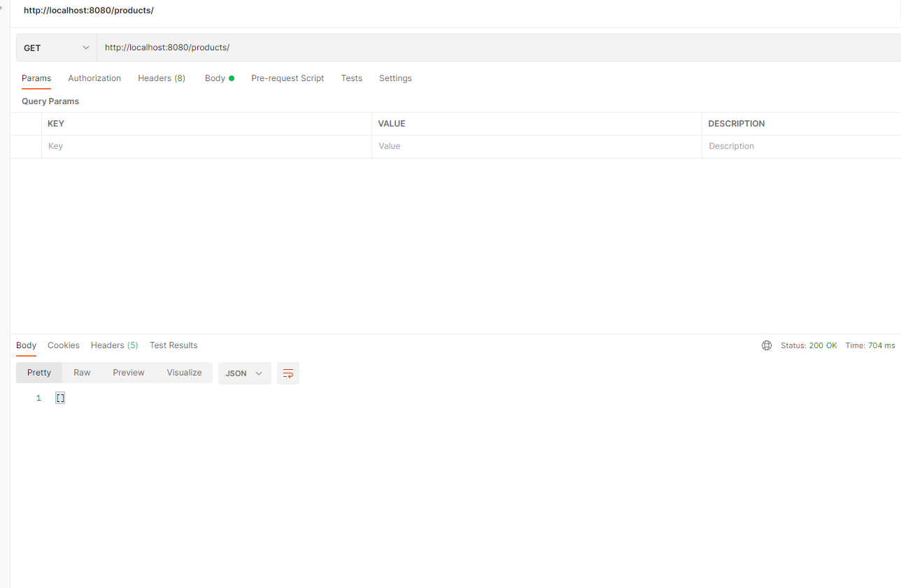Screen dimensions: 901x588
Task: Switch to the Params tab
Action: click(x=36, y=78)
